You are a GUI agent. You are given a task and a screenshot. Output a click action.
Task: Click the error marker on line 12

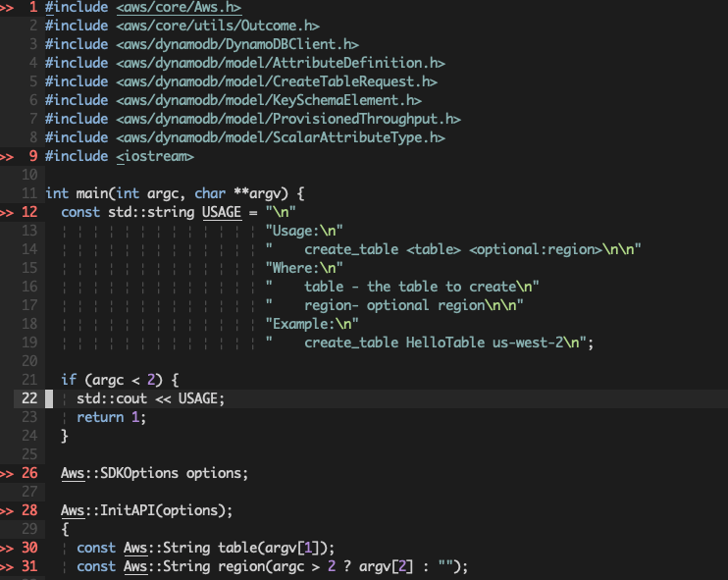[7, 212]
